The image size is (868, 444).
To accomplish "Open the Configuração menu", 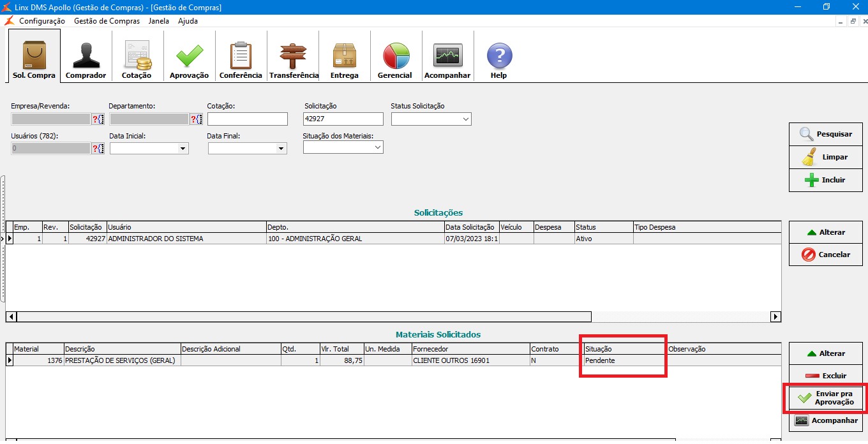I will click(42, 21).
